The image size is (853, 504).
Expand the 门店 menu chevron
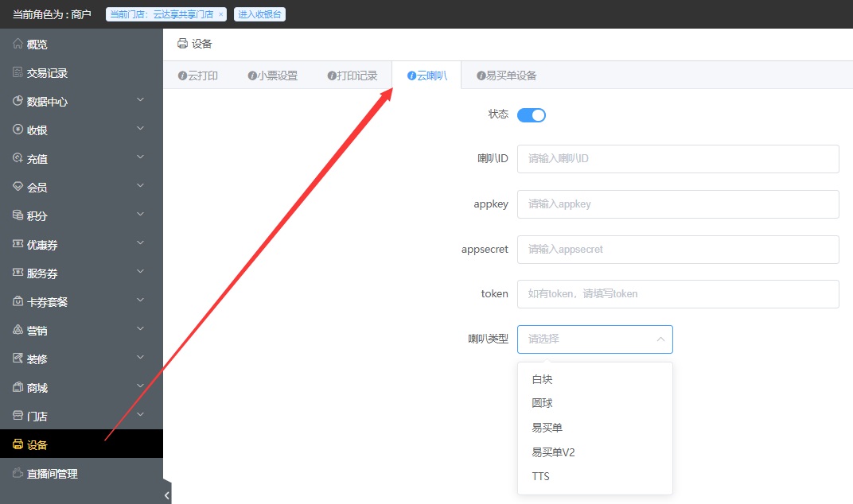pyautogui.click(x=140, y=414)
